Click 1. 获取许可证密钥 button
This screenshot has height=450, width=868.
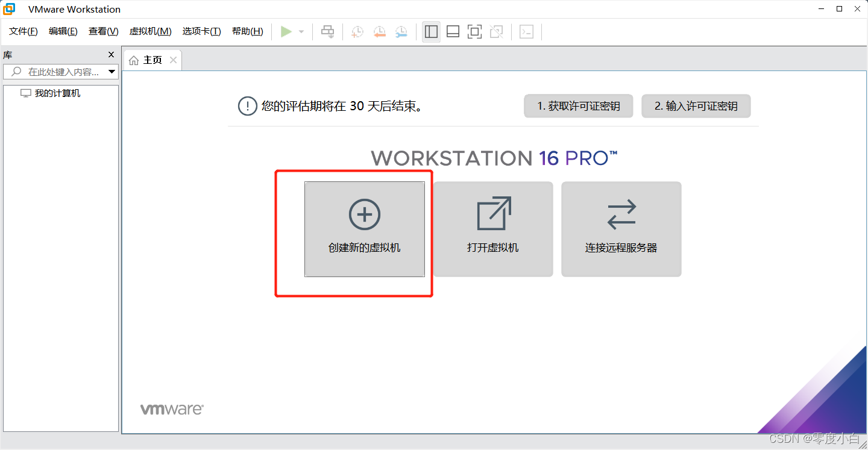(579, 106)
